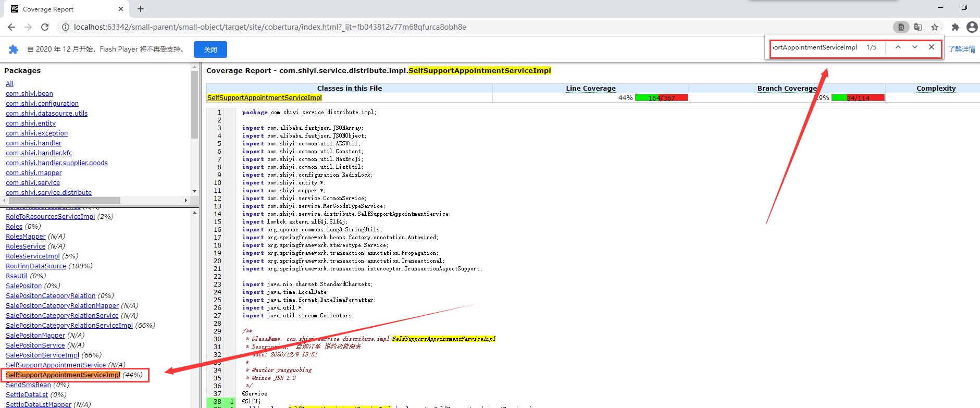
Task: Open SalePositonCategoryRelation class report
Action: (x=51, y=296)
